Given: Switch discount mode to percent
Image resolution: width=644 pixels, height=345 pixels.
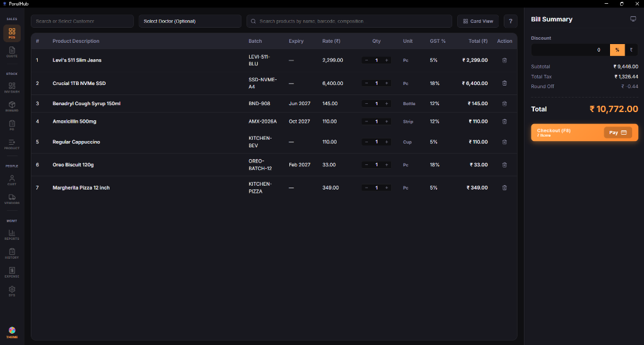Looking at the screenshot, I should [x=617, y=50].
